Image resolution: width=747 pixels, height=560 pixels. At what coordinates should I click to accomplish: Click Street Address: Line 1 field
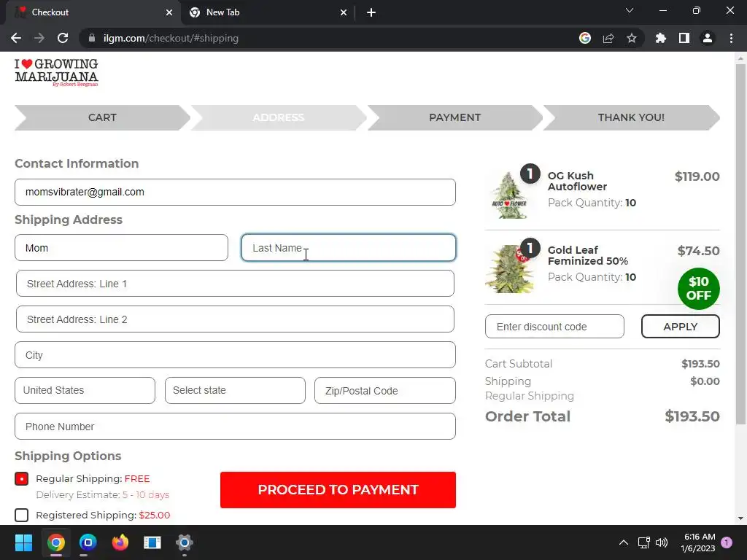(235, 284)
